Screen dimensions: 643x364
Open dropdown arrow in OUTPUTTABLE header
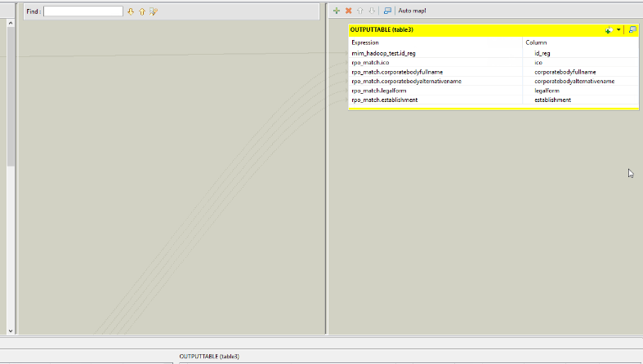pyautogui.click(x=618, y=30)
